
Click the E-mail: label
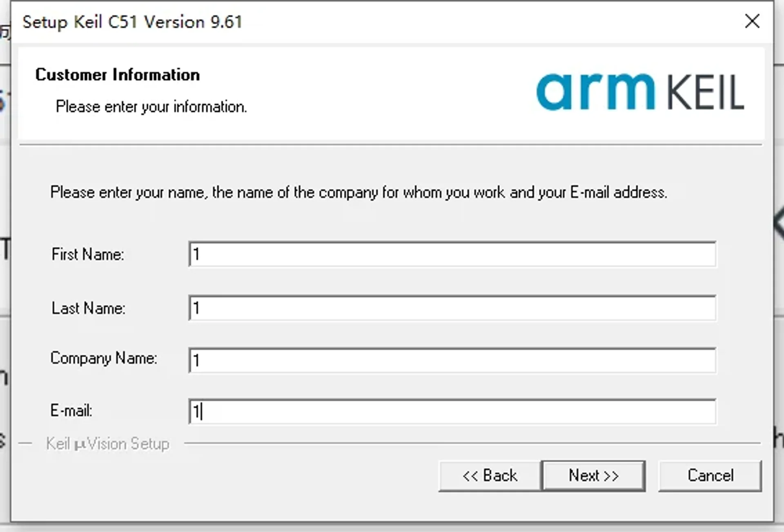click(71, 411)
